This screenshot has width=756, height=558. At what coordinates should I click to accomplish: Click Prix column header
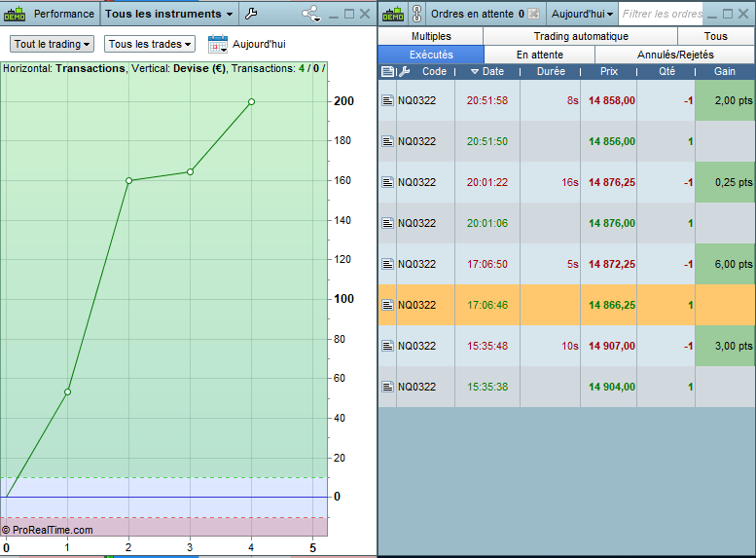pyautogui.click(x=609, y=71)
